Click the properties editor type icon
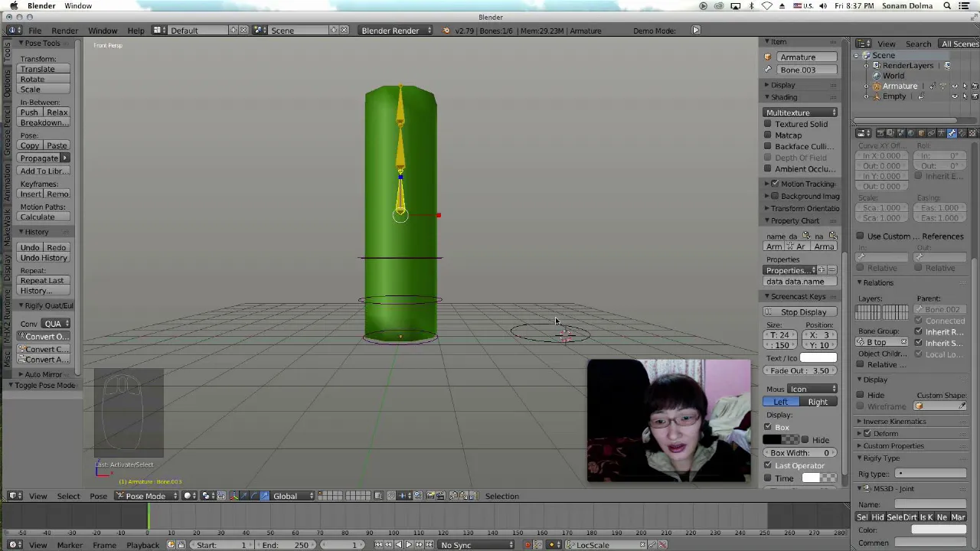980x551 pixels. (864, 133)
